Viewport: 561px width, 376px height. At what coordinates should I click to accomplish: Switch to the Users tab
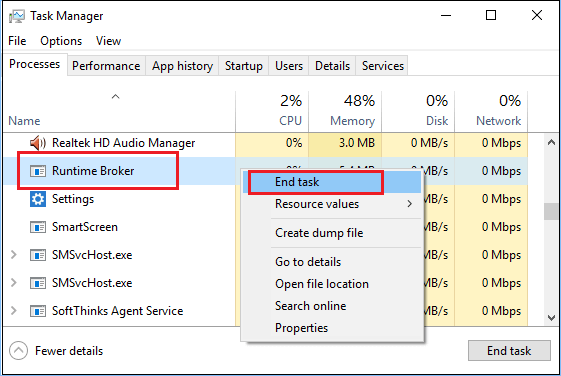coord(289,66)
